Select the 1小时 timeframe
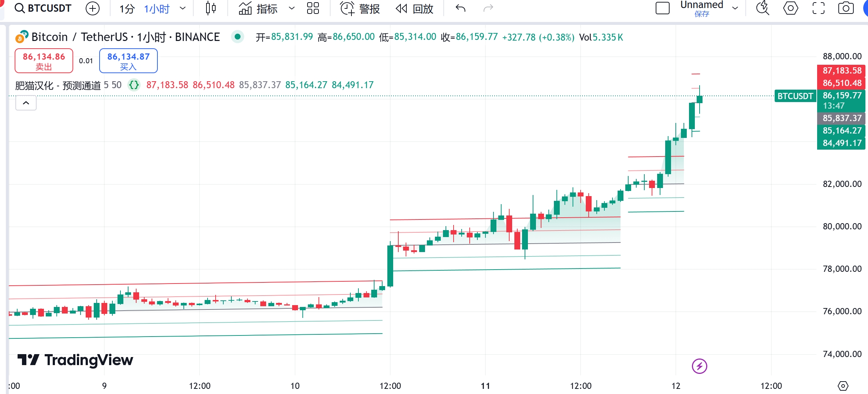 point(157,8)
